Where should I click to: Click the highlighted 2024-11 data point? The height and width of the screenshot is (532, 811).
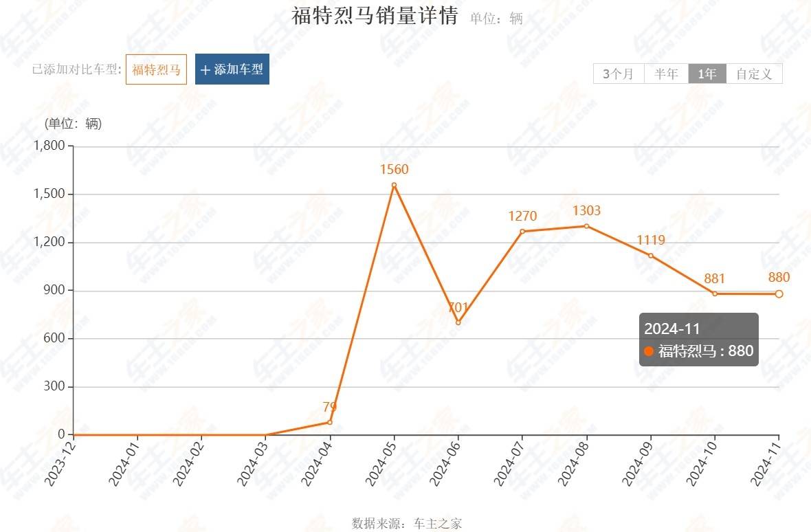point(779,293)
